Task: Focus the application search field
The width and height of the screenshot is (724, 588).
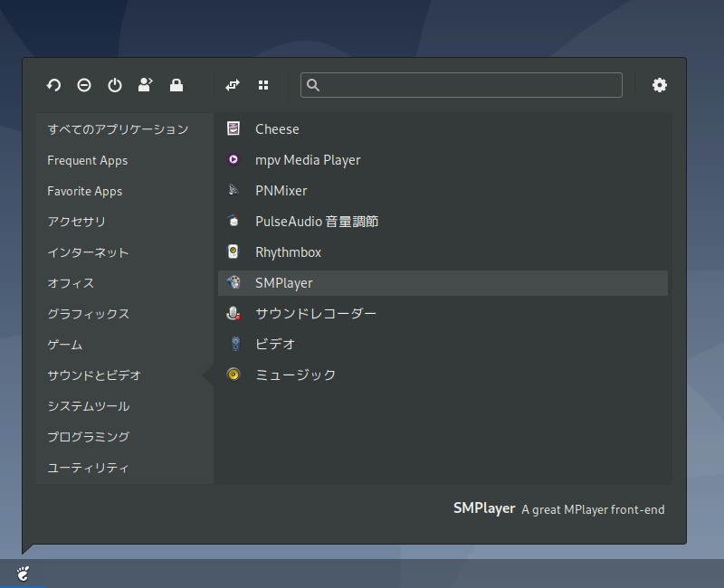Action: tap(462, 85)
